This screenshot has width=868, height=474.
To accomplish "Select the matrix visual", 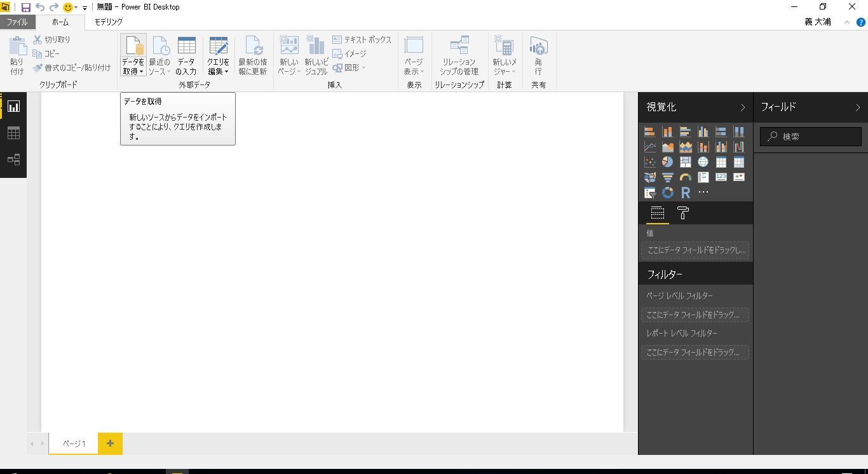I will (x=738, y=162).
